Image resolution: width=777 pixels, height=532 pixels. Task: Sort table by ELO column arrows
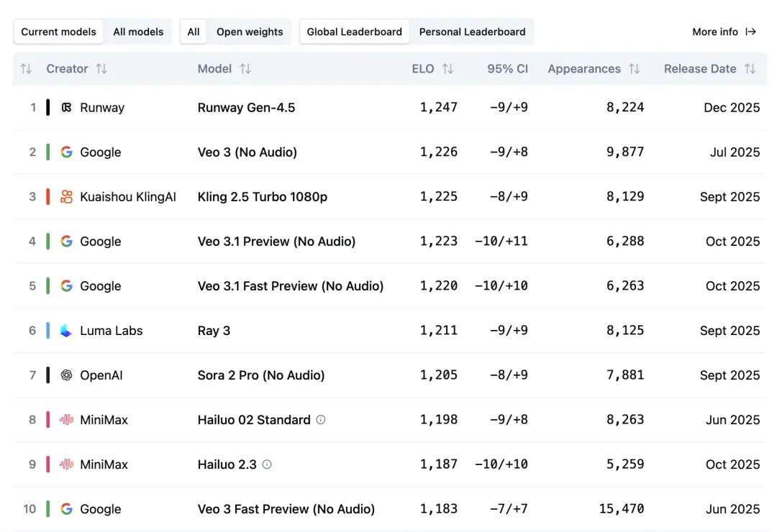click(x=447, y=69)
